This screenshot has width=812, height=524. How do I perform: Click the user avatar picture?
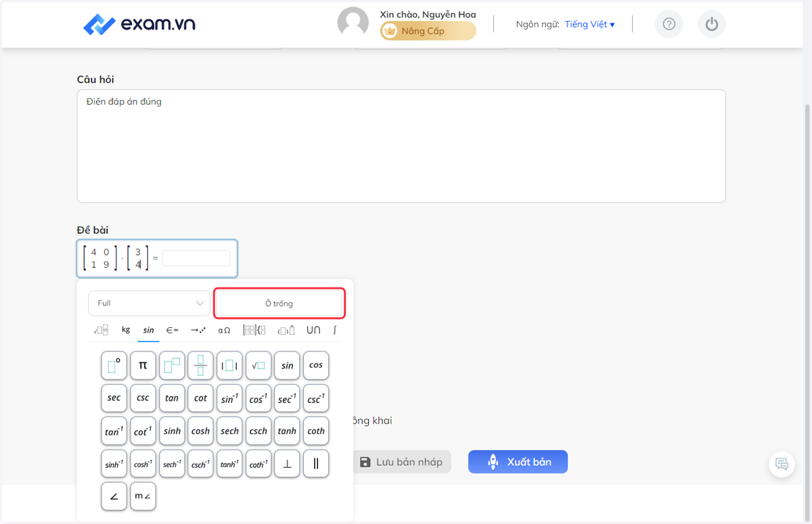pos(353,23)
